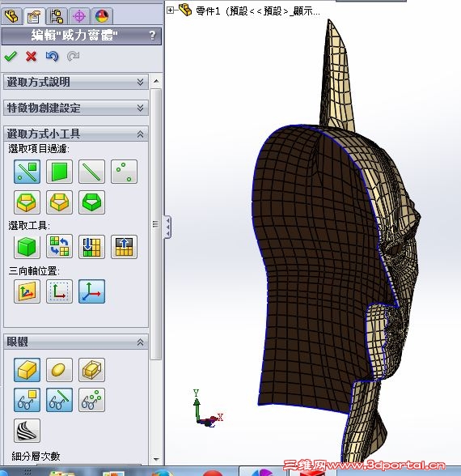Select the box display mode icon
461x476 pixels.
pos(27,370)
